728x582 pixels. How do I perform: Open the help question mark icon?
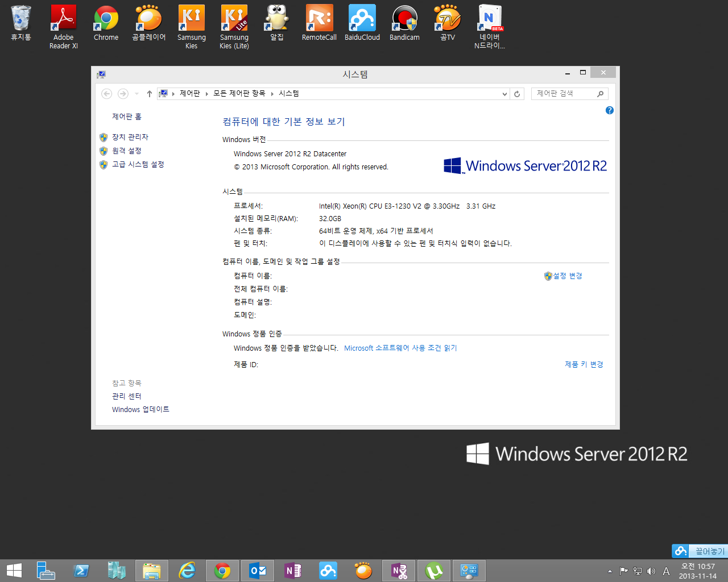click(610, 110)
